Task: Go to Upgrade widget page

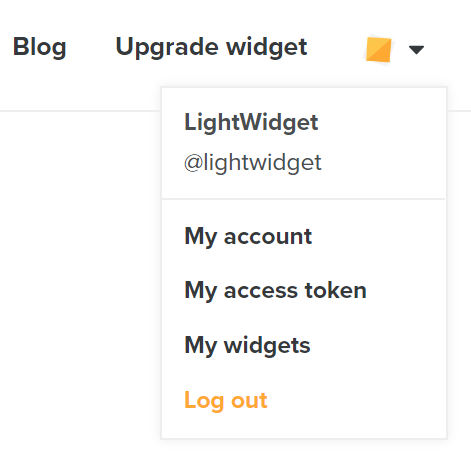Action: pyautogui.click(x=211, y=47)
